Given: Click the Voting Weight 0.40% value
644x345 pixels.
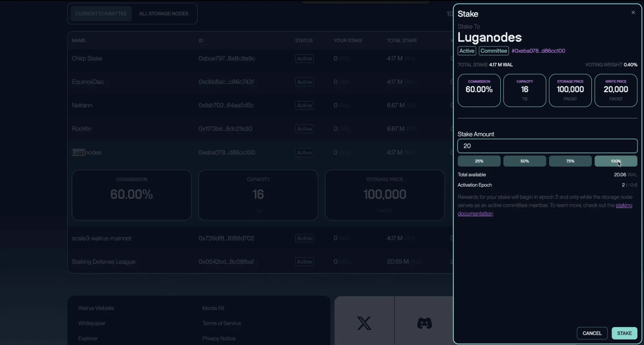Looking at the screenshot, I should tap(630, 65).
